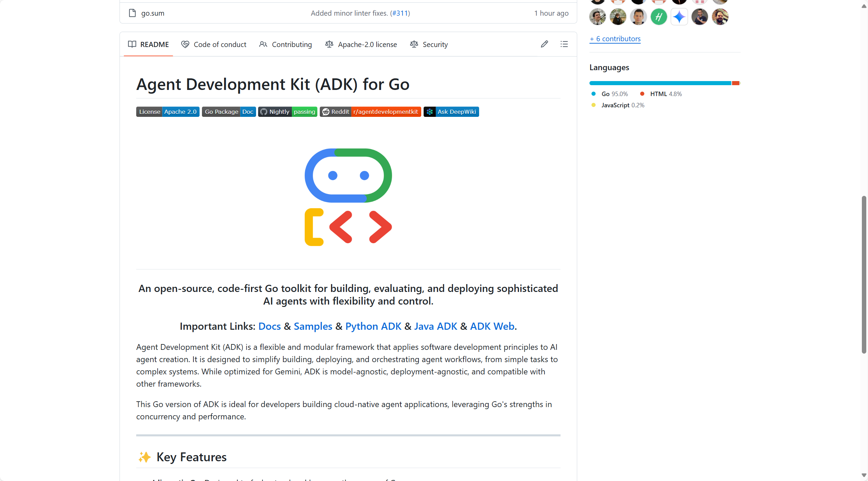
Task: Click the go.sum file icon
Action: (132, 13)
